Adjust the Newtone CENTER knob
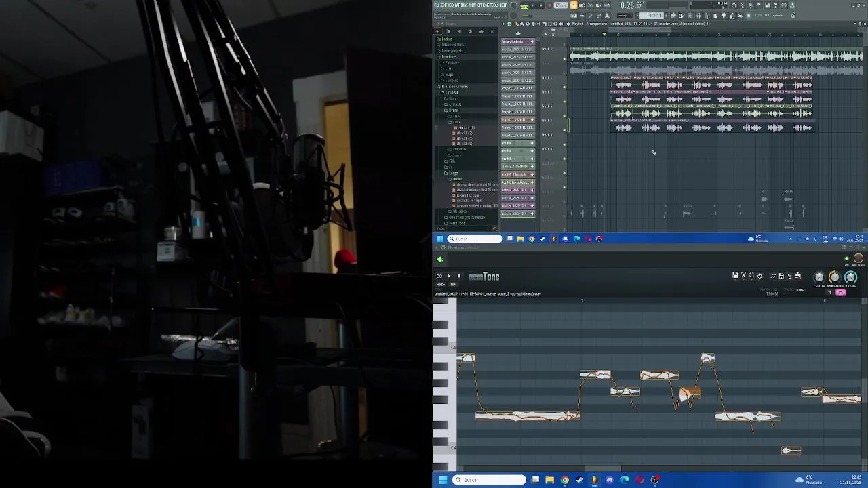The height and width of the screenshot is (488, 868). [819, 277]
